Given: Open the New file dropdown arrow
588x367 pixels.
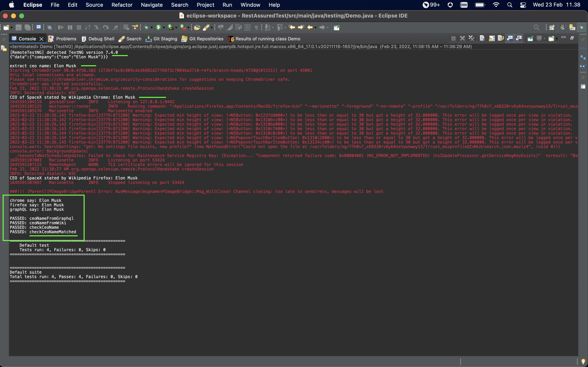Looking at the screenshot, I should [x=11, y=28].
